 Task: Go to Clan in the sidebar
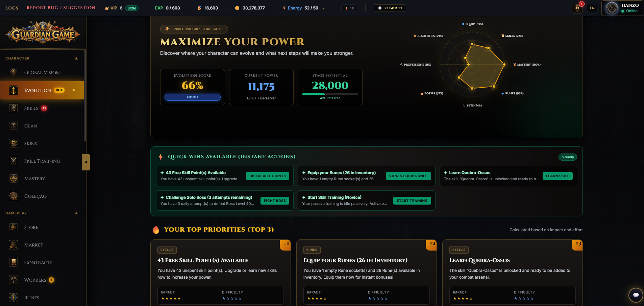pos(31,126)
